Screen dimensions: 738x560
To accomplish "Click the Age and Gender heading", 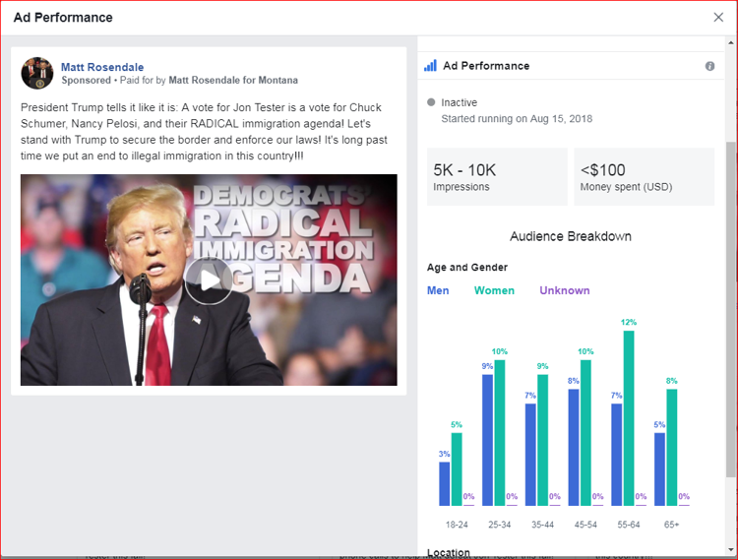I will pyautogui.click(x=467, y=268).
